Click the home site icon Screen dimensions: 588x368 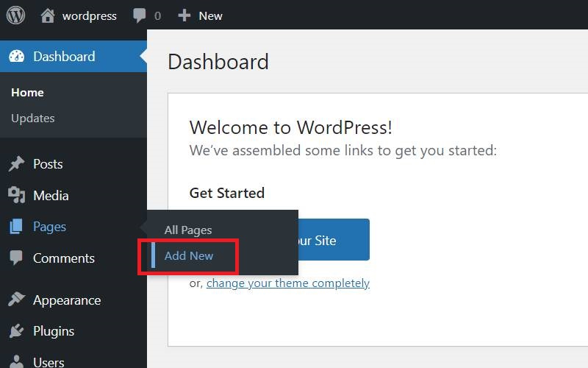pos(48,15)
